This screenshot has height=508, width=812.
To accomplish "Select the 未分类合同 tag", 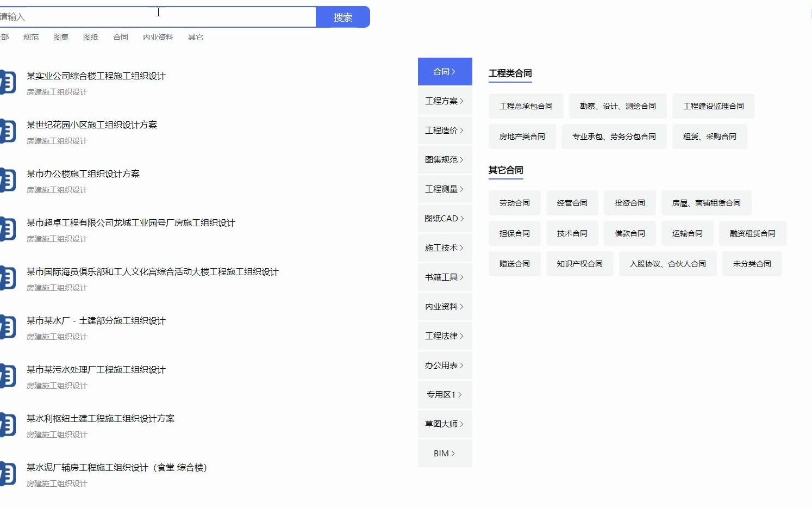I will (752, 264).
